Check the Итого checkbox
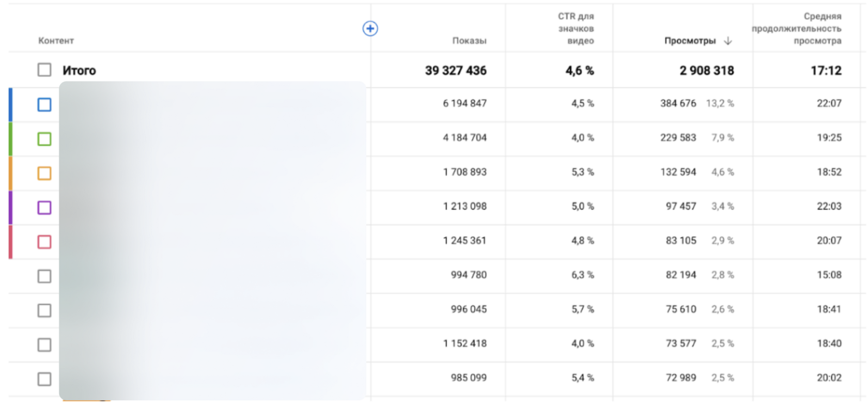868x408 pixels. coord(44,70)
